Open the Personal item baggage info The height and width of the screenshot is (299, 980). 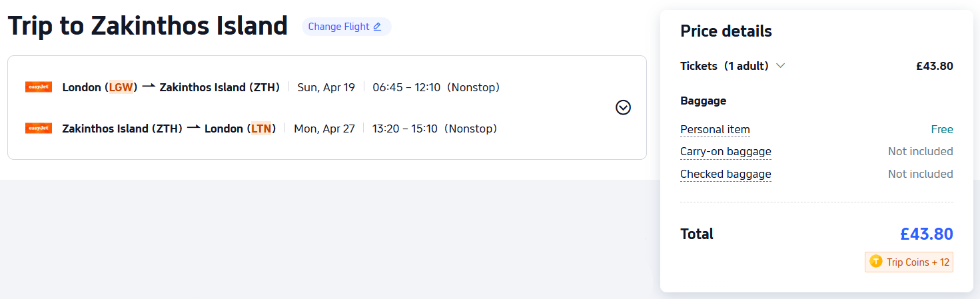click(715, 129)
